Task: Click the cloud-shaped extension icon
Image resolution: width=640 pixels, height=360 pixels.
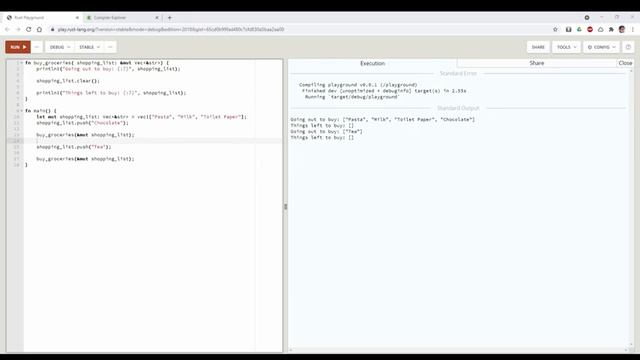Action: tap(600, 29)
